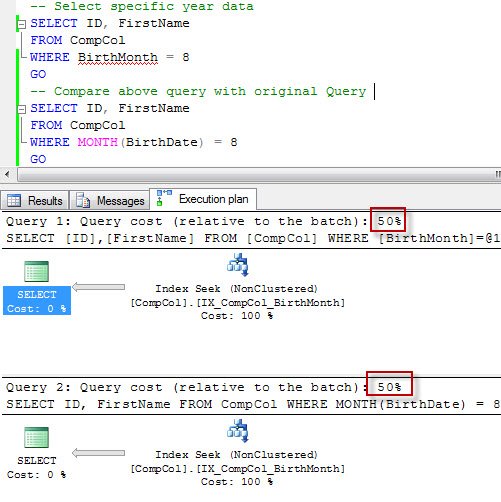Click the comment '-- Select specific year data'
The width and height of the screenshot is (501, 502).
pyautogui.click(x=142, y=6)
